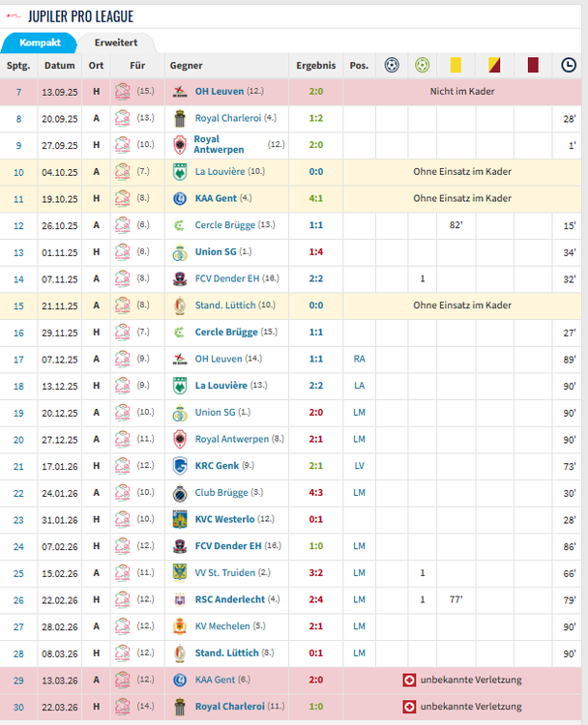This screenshot has height=725, width=588.
Task: Open matchday 7 number link
Action: pyautogui.click(x=18, y=92)
